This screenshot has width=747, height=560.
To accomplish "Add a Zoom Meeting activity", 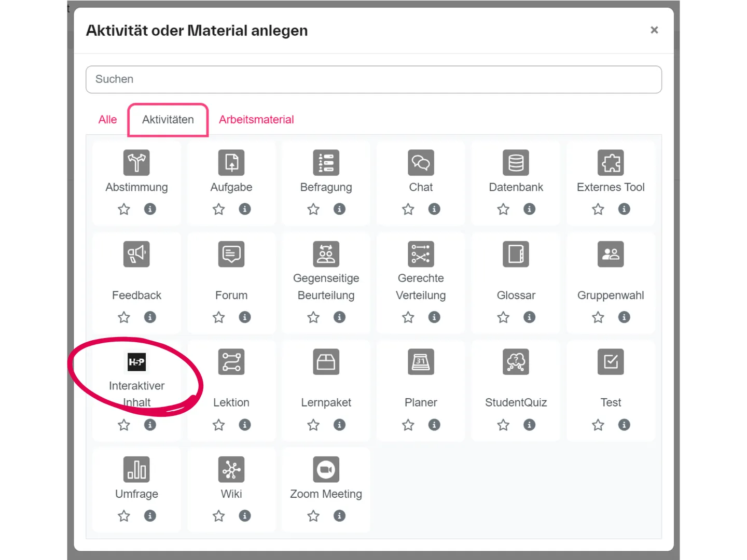I will pyautogui.click(x=326, y=469).
